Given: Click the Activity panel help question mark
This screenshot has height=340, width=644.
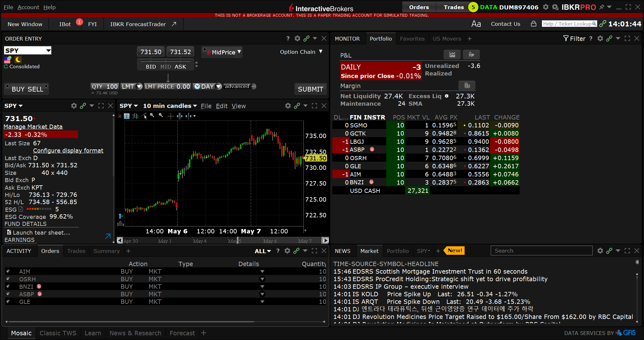Looking at the screenshot, I should (278, 251).
